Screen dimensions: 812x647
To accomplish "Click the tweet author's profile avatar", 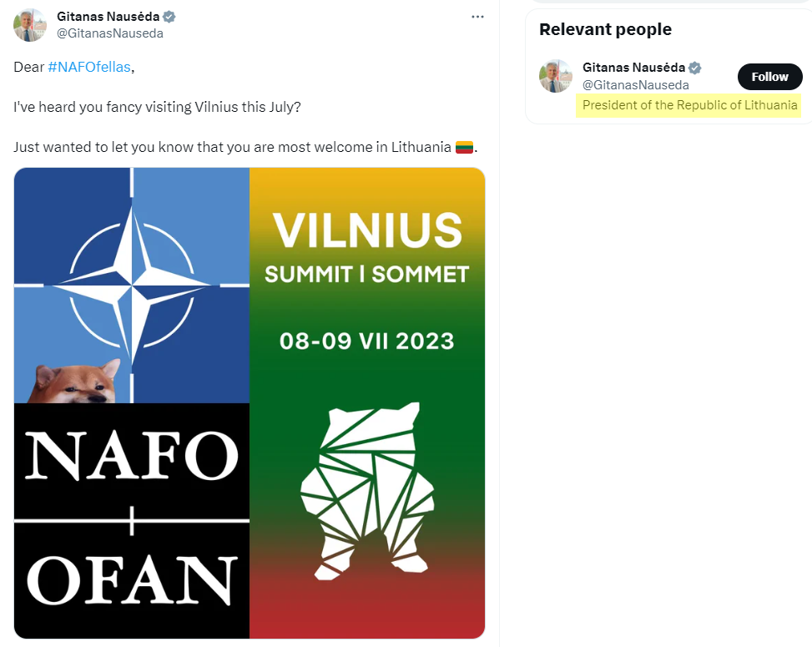I will click(30, 25).
